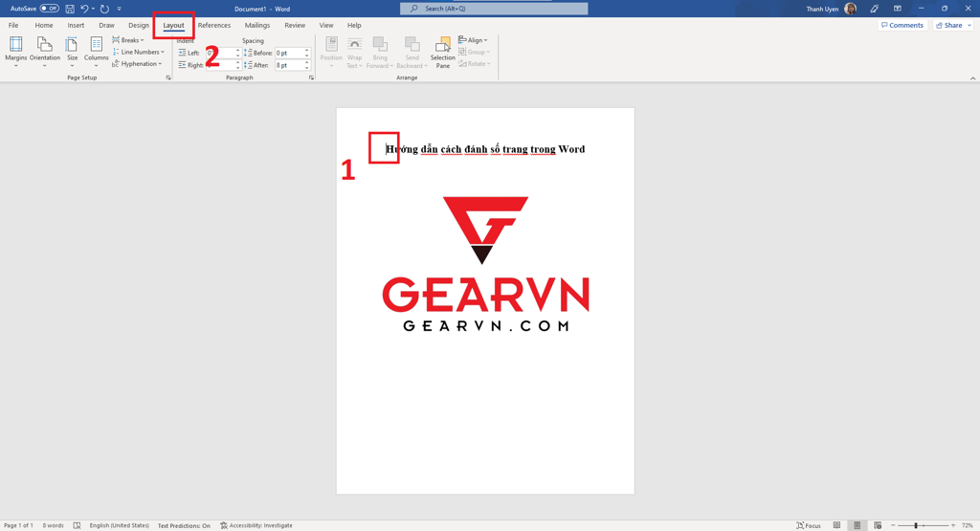Toggle the AutoSave switch
Image resolution: width=980 pixels, height=531 pixels.
(x=50, y=9)
